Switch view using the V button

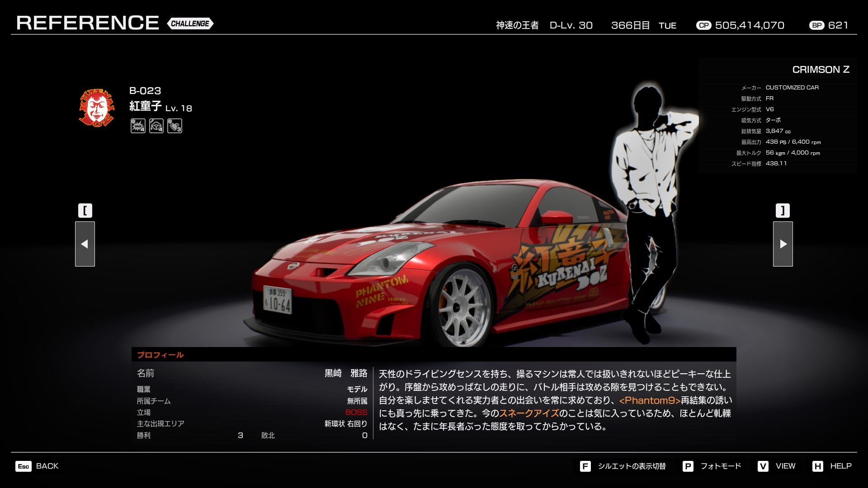763,466
